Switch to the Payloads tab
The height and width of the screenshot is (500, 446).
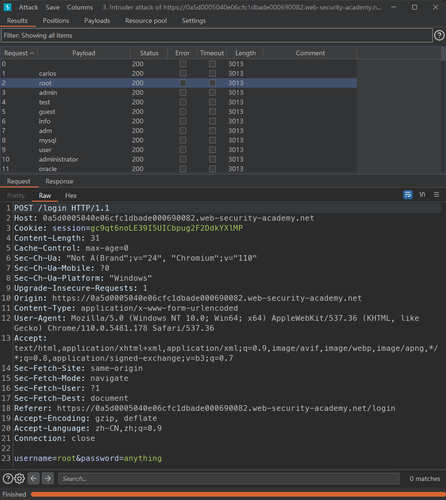pyautogui.click(x=97, y=21)
